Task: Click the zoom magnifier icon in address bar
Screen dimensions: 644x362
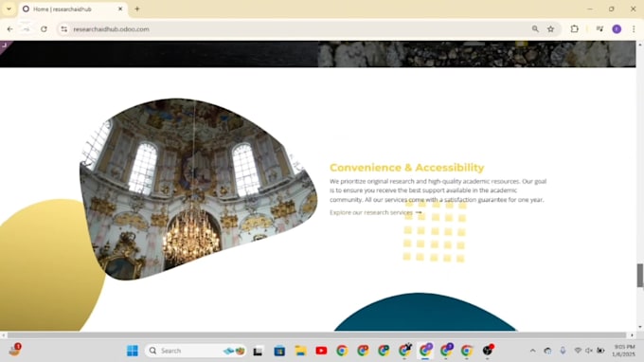Action: tap(535, 29)
